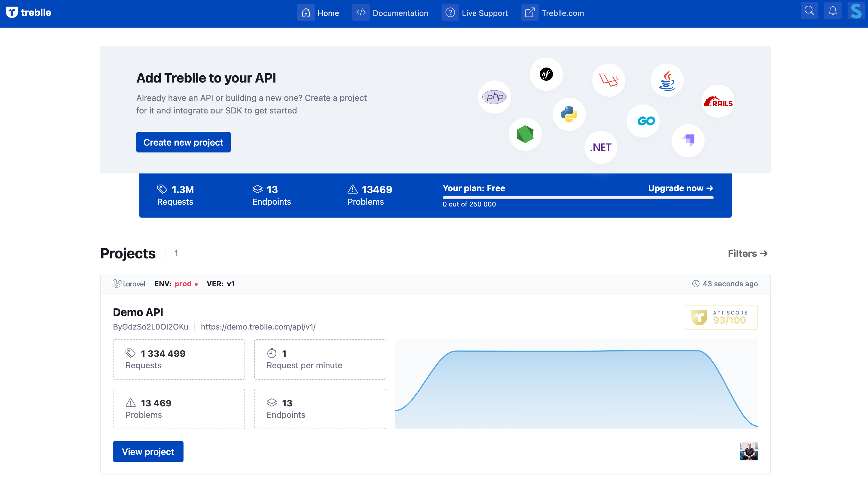Click Upgrade now on the plan banner

coord(680,188)
